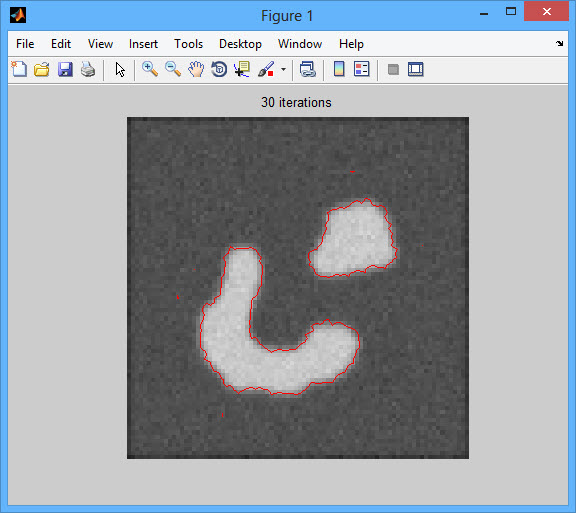Save the figure with the floppy disk icon
The width and height of the screenshot is (576, 513).
coord(65,69)
